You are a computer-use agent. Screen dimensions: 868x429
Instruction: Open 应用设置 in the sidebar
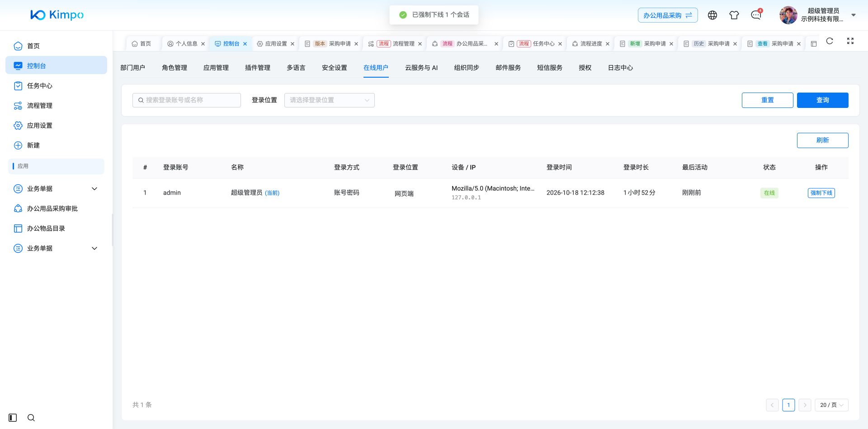56,125
